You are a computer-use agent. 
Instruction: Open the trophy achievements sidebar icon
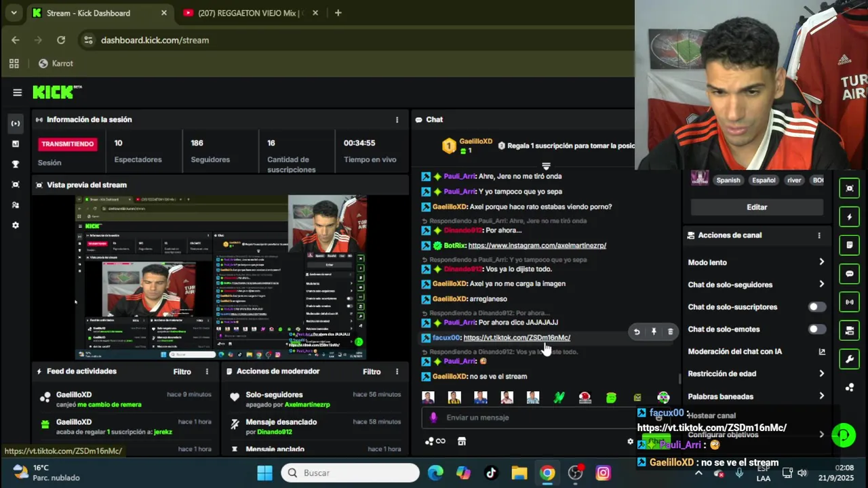click(16, 164)
